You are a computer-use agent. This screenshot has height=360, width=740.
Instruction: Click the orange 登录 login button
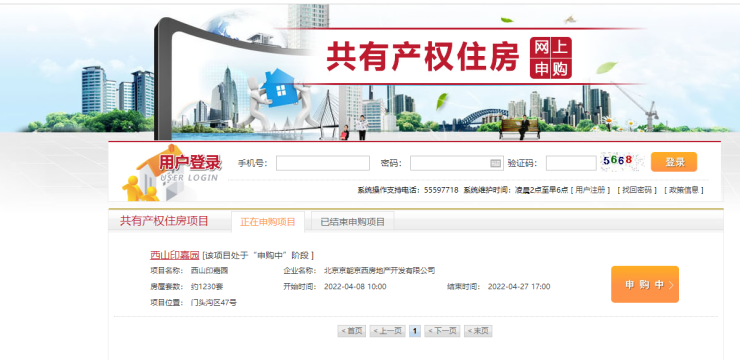coord(674,162)
